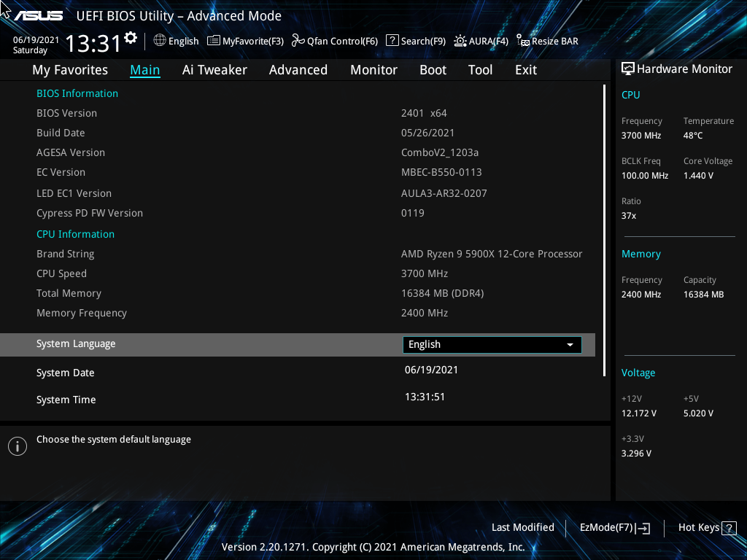Click the Hardware Monitor panel icon
Screen dimensions: 747x560
(x=629, y=68)
